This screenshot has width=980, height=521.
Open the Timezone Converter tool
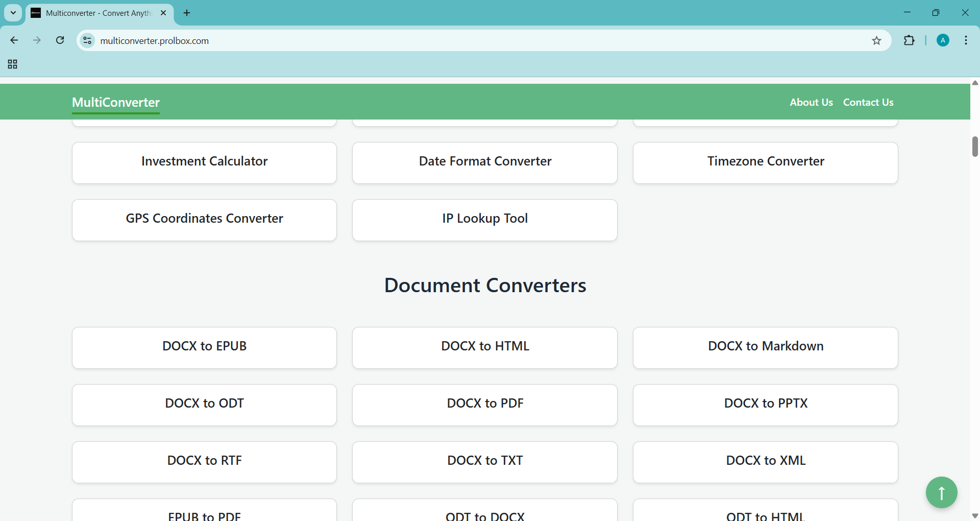click(x=765, y=162)
